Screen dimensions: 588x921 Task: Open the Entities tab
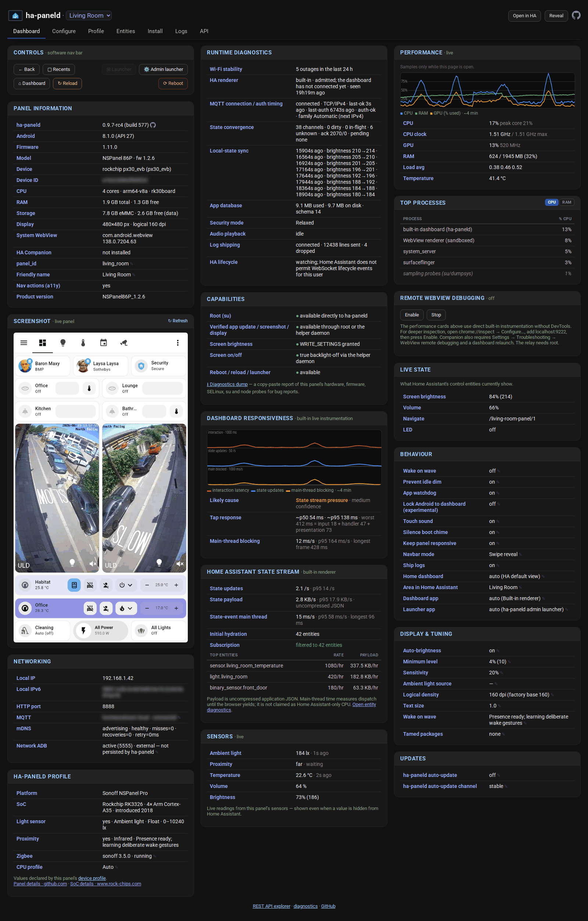point(125,31)
